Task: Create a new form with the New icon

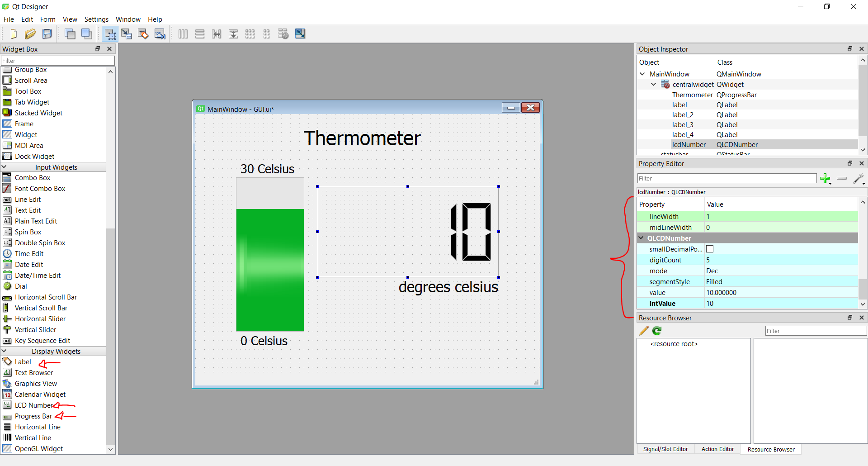Action: pos(13,34)
